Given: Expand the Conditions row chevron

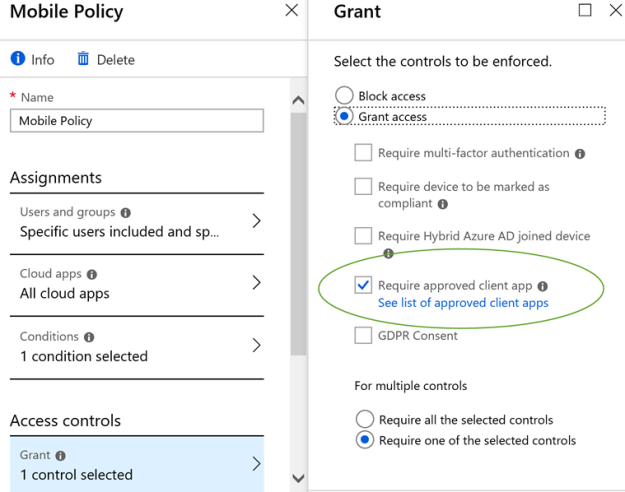Looking at the screenshot, I should click(256, 346).
